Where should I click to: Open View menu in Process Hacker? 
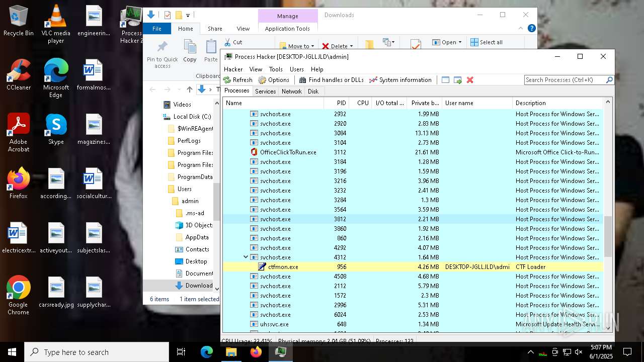pyautogui.click(x=256, y=69)
